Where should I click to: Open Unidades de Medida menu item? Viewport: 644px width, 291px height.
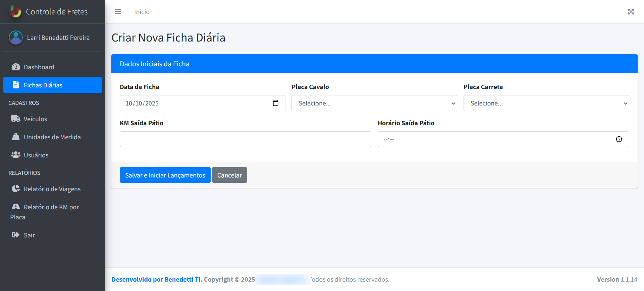(52, 137)
